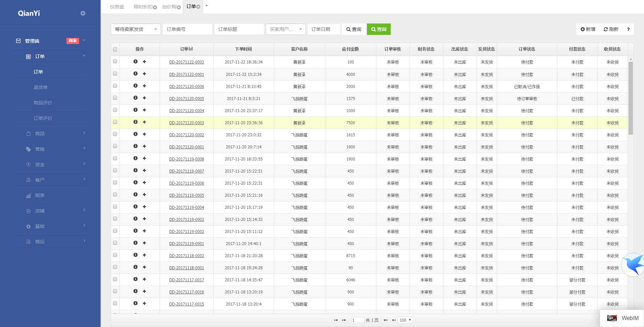The height and width of the screenshot is (327, 644).
Task: Open order link DD-20171120-0004
Action: 186,111
